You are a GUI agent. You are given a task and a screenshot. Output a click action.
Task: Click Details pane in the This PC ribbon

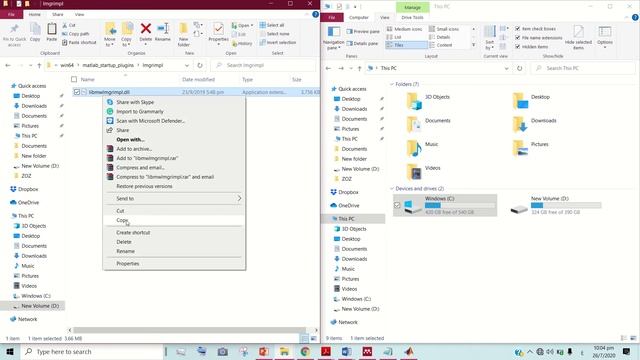(x=363, y=43)
